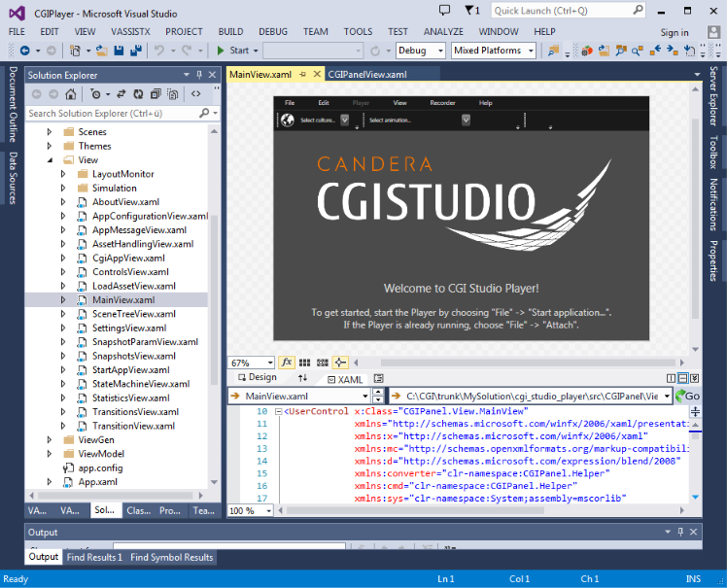Image resolution: width=727 pixels, height=588 pixels.
Task: Click the Solution Explorer Refresh icon
Action: pyautogui.click(x=138, y=94)
